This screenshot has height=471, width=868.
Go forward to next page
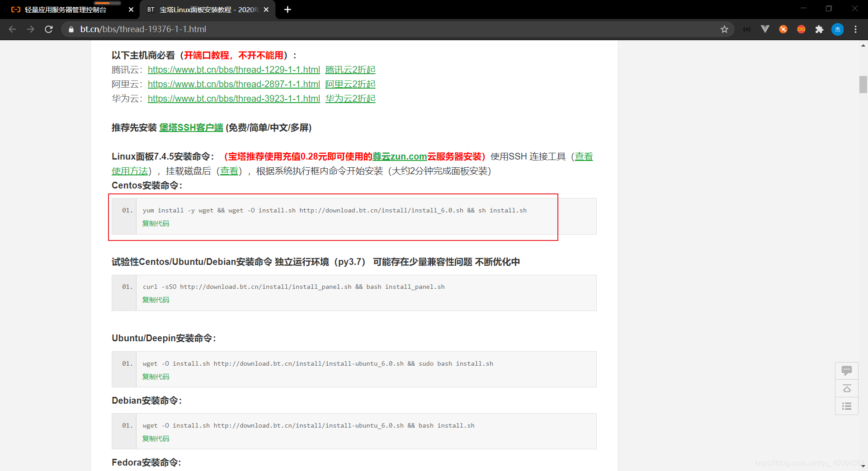pyautogui.click(x=30, y=29)
